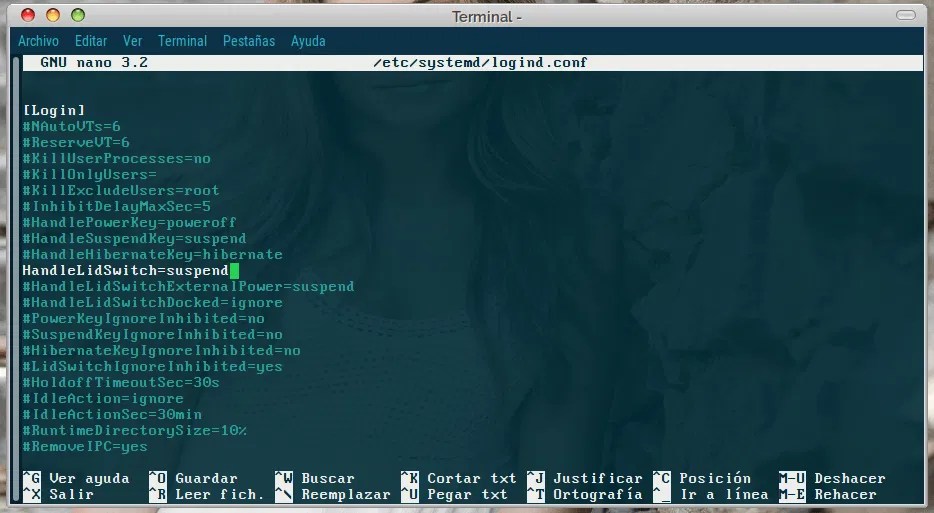
Task: Click the ^X Salir shortcut
Action: pyautogui.click(x=58, y=495)
